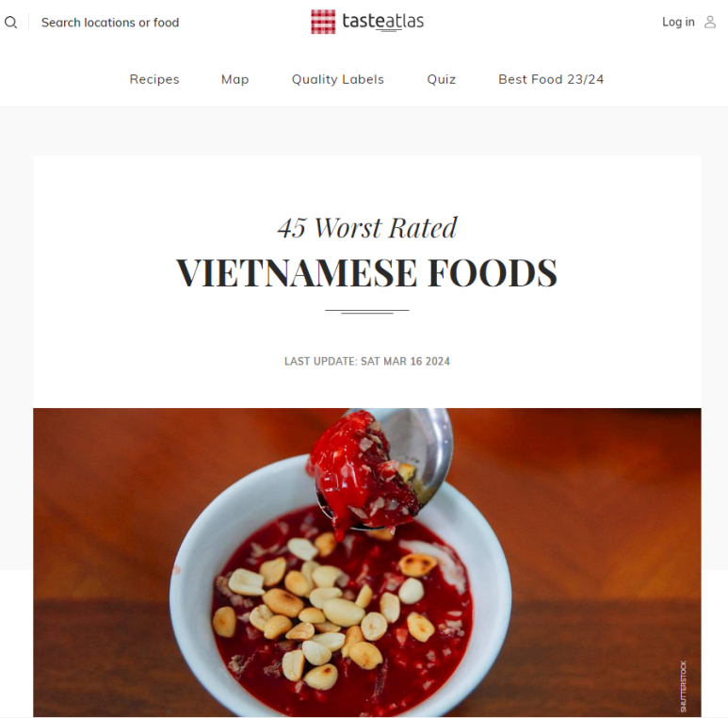Click the Log in link

pyautogui.click(x=678, y=22)
